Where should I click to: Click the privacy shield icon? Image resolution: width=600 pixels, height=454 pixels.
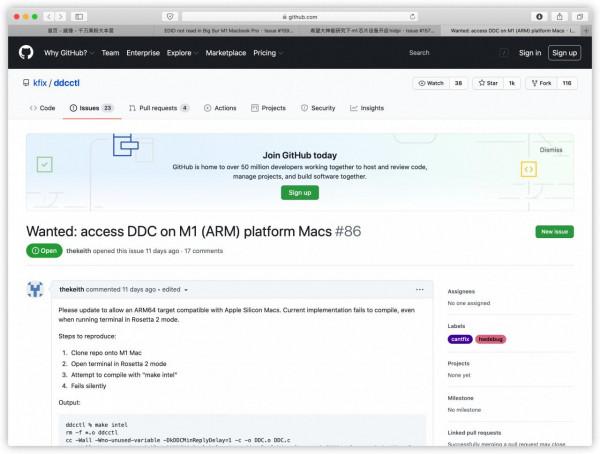point(169,17)
